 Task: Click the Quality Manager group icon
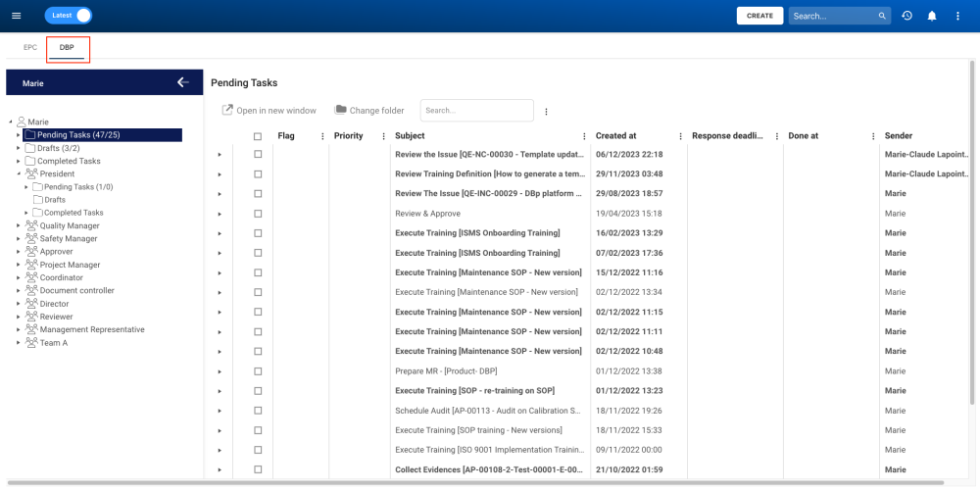tap(31, 225)
